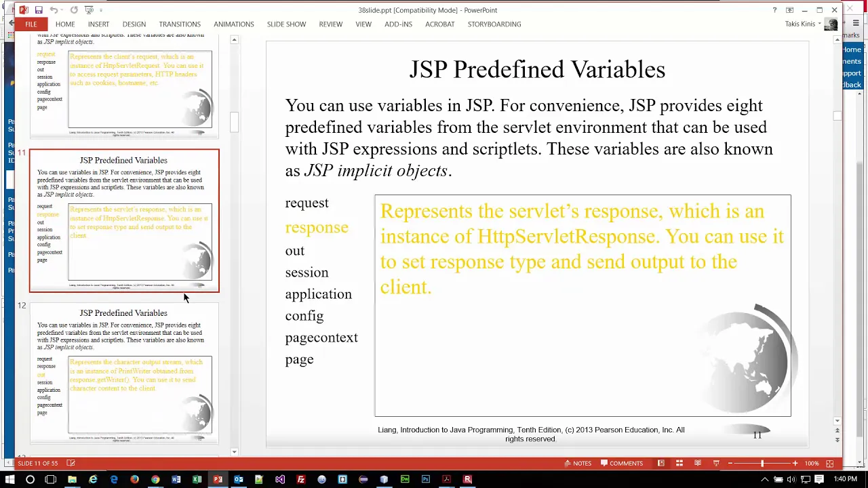Viewport: 868px width, 488px height.
Task: Click Next Slide double arrow at scrollbar bottom
Action: point(837,440)
